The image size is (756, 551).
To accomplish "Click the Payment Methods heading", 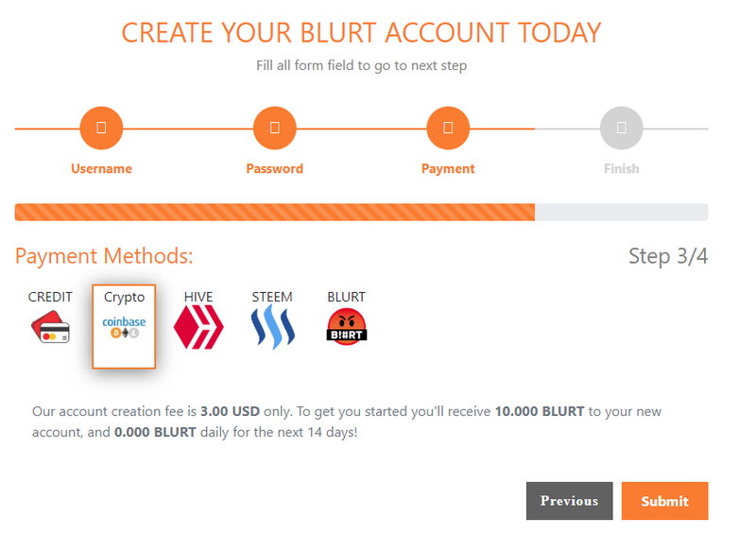I will (x=104, y=256).
